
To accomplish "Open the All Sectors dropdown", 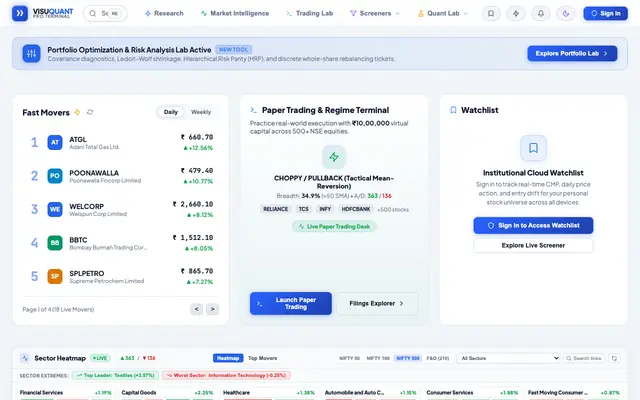I will (509, 358).
